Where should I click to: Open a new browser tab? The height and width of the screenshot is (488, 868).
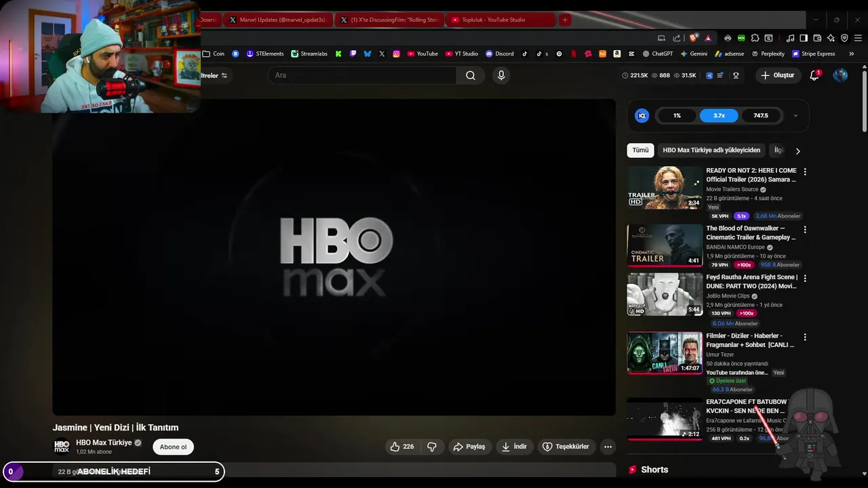tap(564, 20)
